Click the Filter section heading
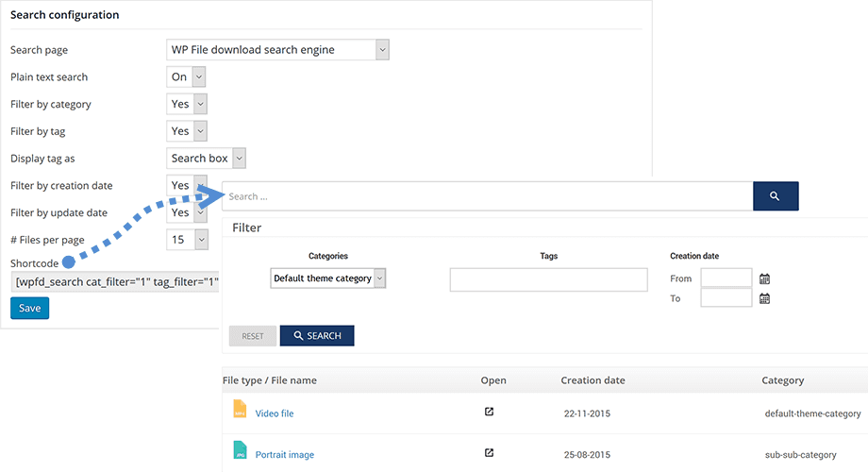 (247, 228)
